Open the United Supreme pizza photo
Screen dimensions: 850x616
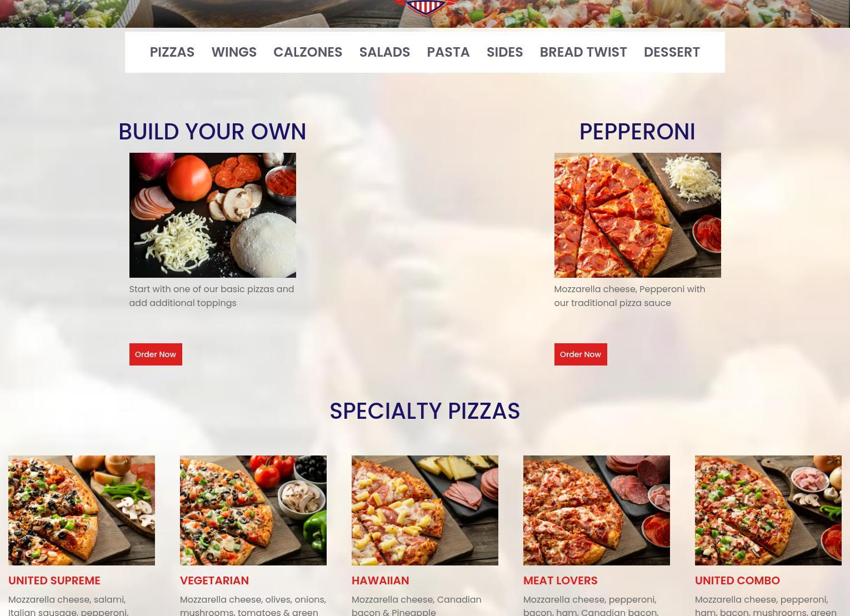pyautogui.click(x=82, y=510)
